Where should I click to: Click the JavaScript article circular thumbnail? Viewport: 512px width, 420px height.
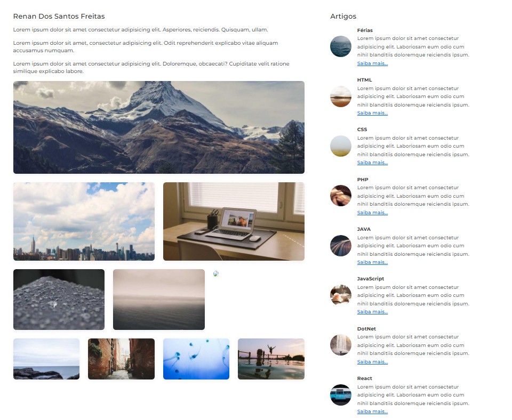tap(341, 295)
